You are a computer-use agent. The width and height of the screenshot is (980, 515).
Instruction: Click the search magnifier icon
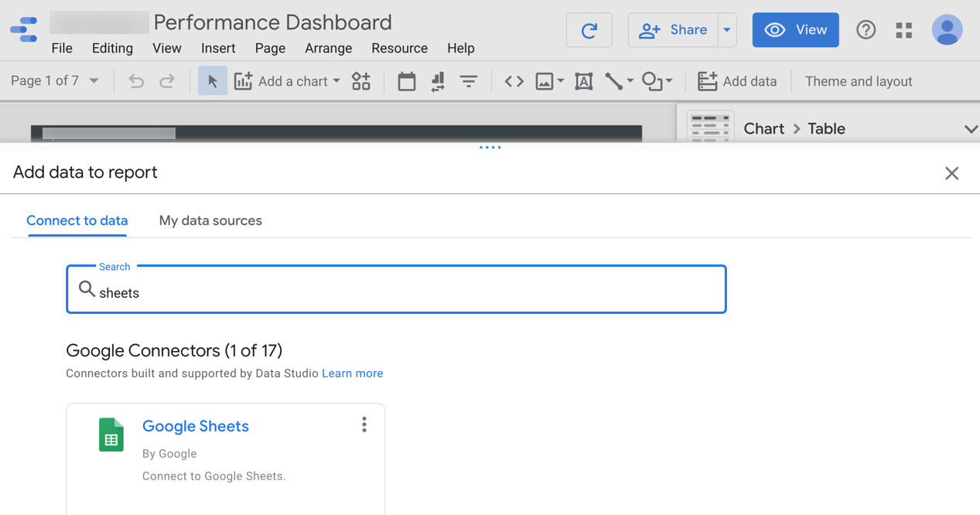coord(87,289)
